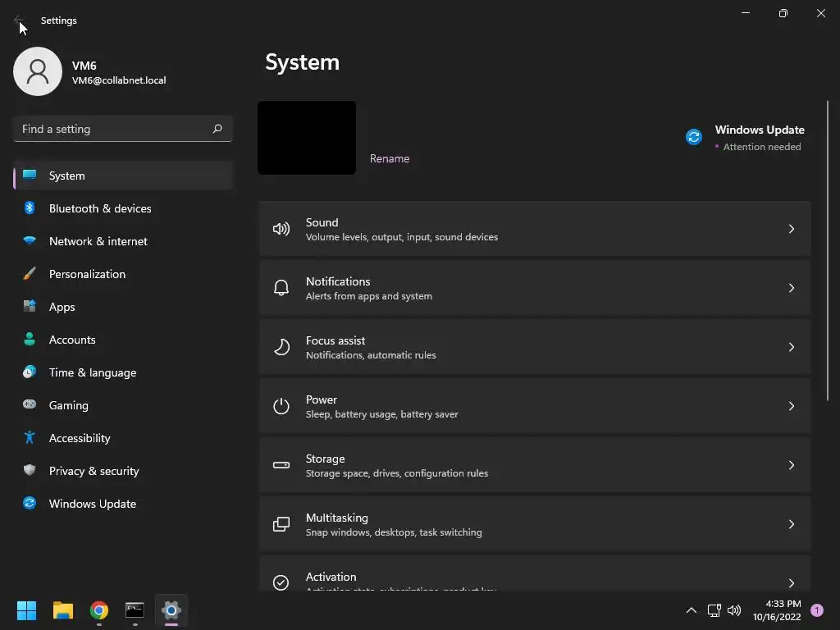Screen dimensions: 840x630
Task: Expand Sound settings chevron
Action: (792, 230)
